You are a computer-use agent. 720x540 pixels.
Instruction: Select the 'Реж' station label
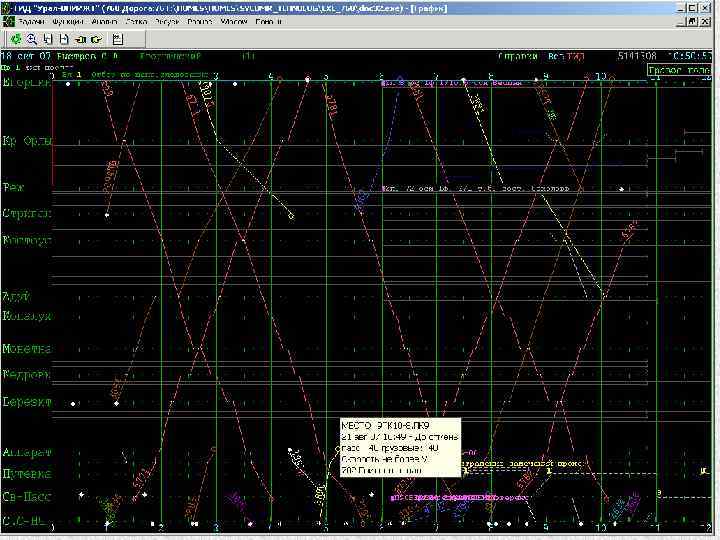coord(13,187)
